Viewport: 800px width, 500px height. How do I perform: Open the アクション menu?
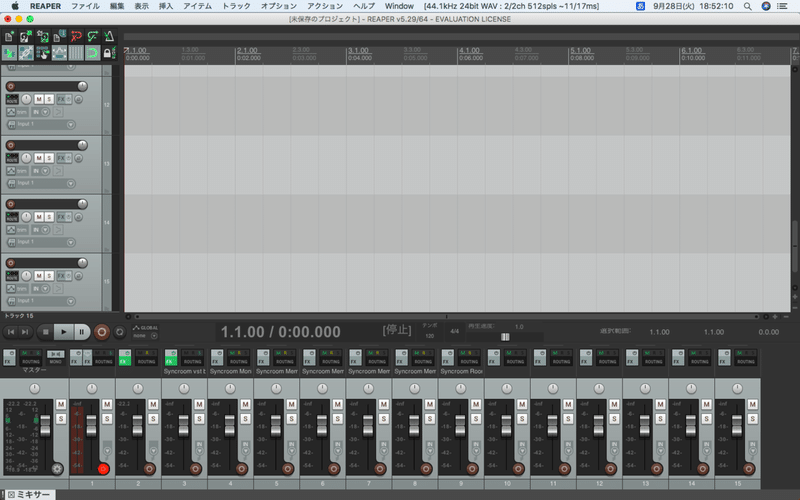[325, 6]
